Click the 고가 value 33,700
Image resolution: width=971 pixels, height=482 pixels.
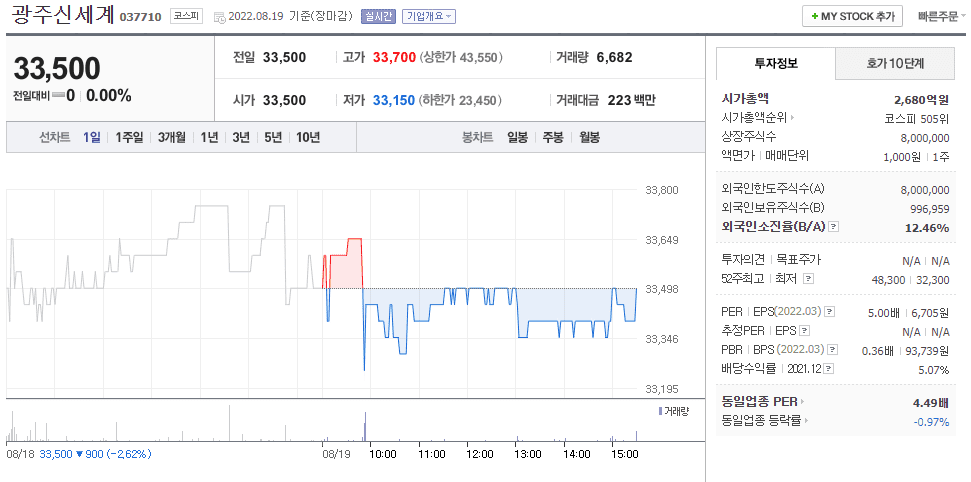click(394, 58)
